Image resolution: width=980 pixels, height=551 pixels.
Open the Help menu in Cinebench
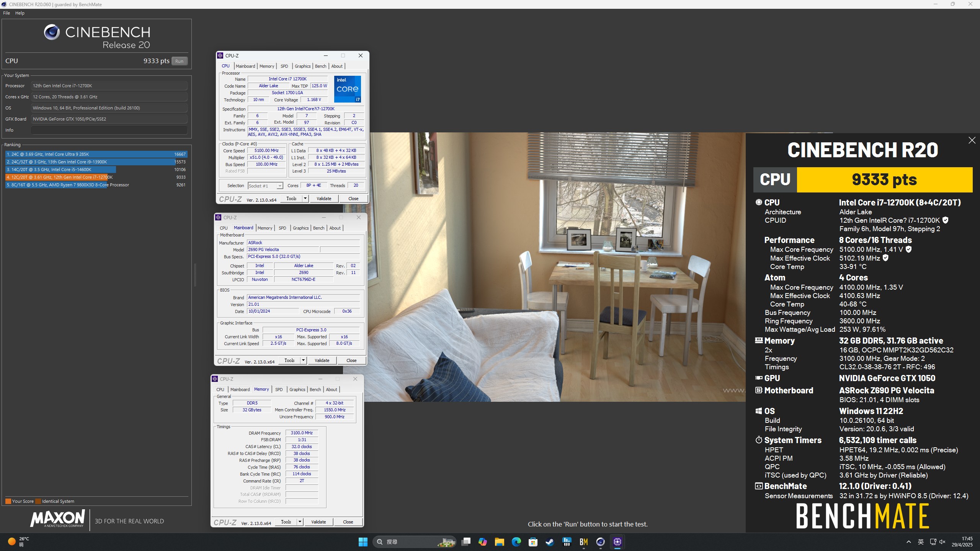click(20, 13)
